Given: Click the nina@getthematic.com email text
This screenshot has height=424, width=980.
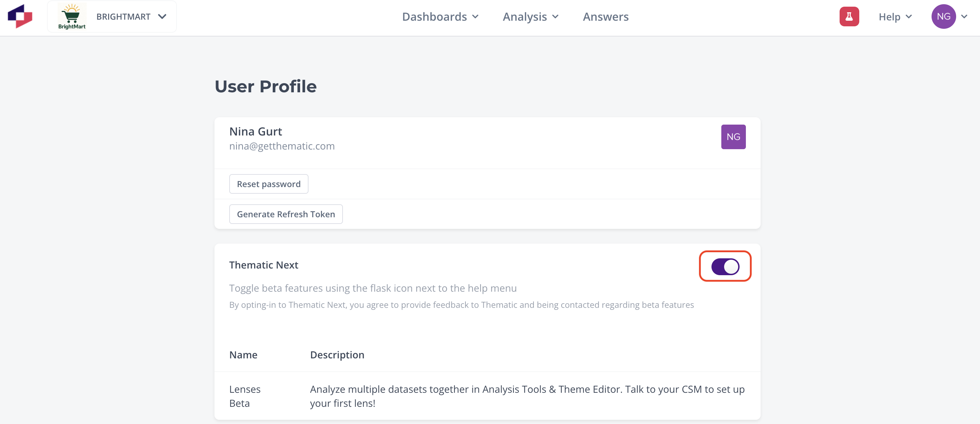Looking at the screenshot, I should point(282,146).
